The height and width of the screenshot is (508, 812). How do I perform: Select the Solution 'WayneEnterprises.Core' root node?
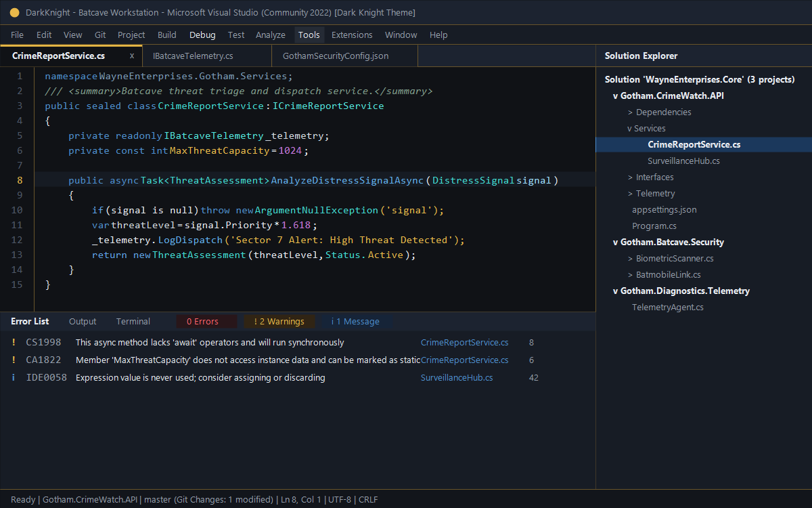click(700, 80)
